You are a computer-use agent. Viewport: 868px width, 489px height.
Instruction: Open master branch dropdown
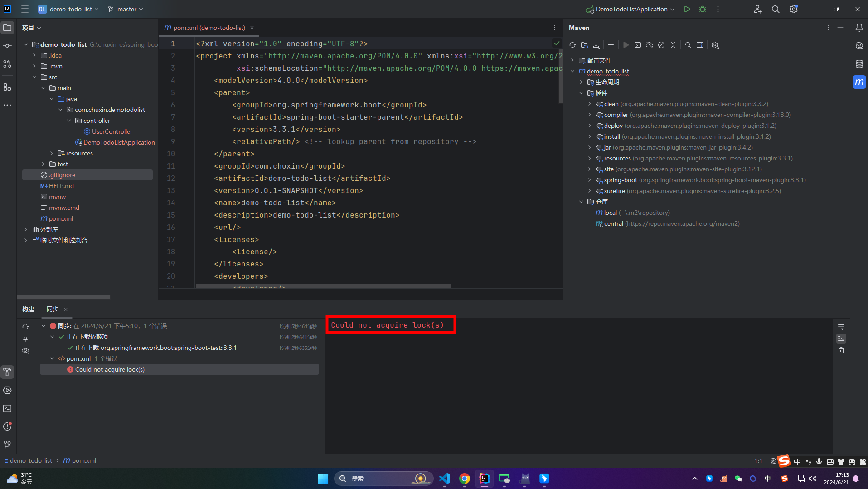[126, 9]
